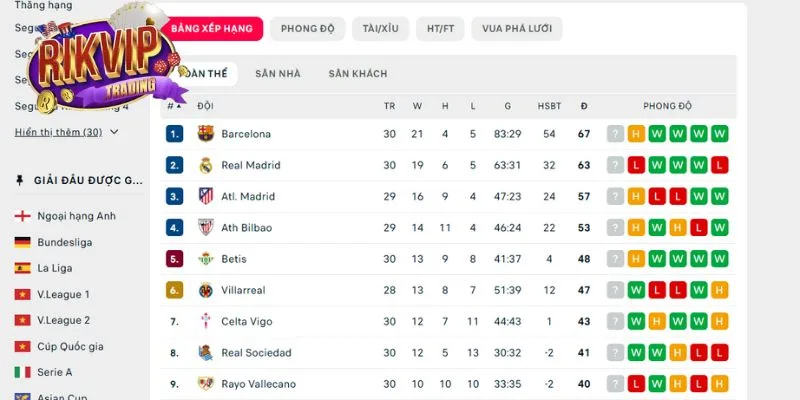Image resolution: width=800 pixels, height=400 pixels.
Task: Click the England flag for Ngoại hạng Anh
Action: [x=22, y=216]
